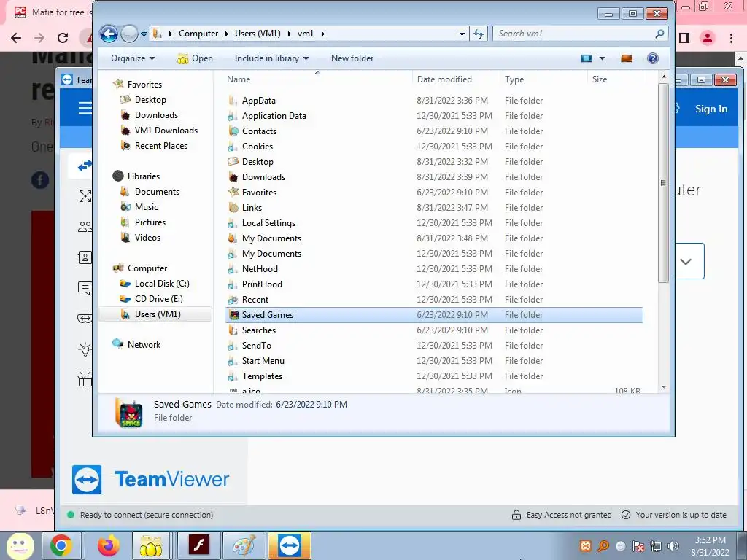
Task: Click the Explorer Forward navigation arrow
Action: (x=129, y=34)
